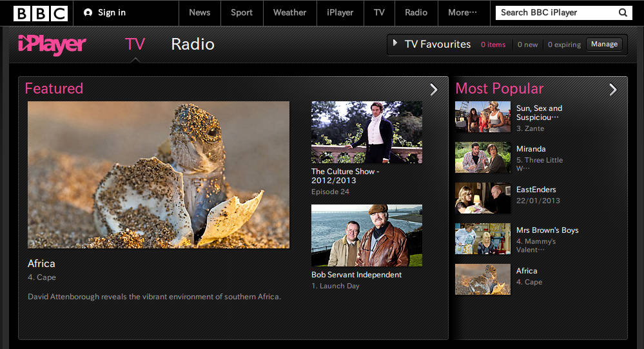Open iPlayer in the BBC navigation

340,13
